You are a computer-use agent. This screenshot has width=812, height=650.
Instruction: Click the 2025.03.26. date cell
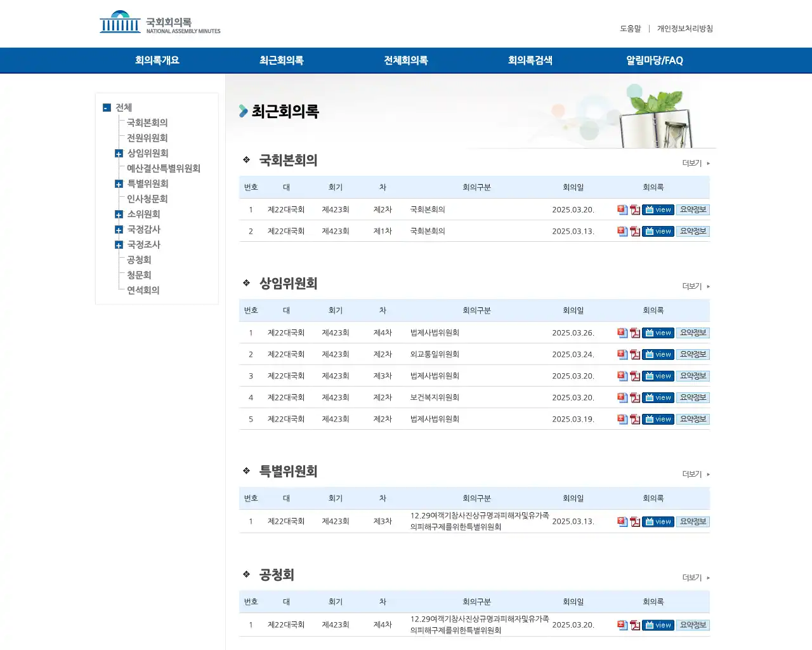click(x=573, y=333)
